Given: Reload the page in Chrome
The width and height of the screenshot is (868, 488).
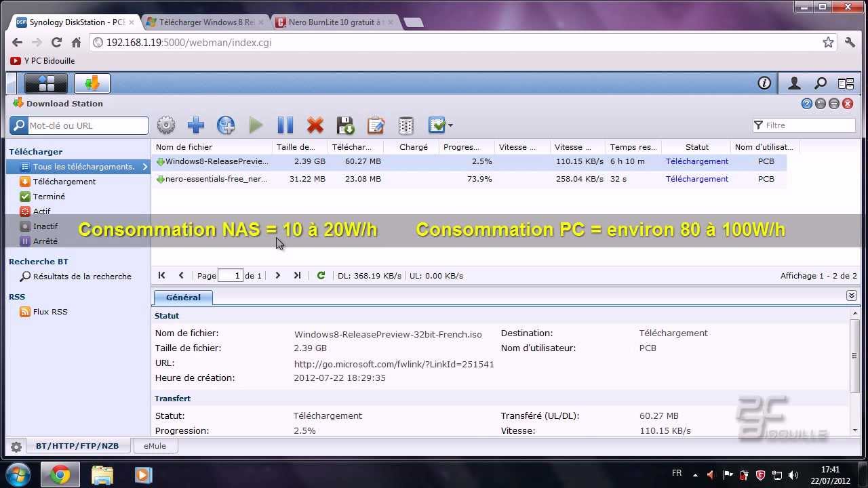Looking at the screenshot, I should point(56,42).
